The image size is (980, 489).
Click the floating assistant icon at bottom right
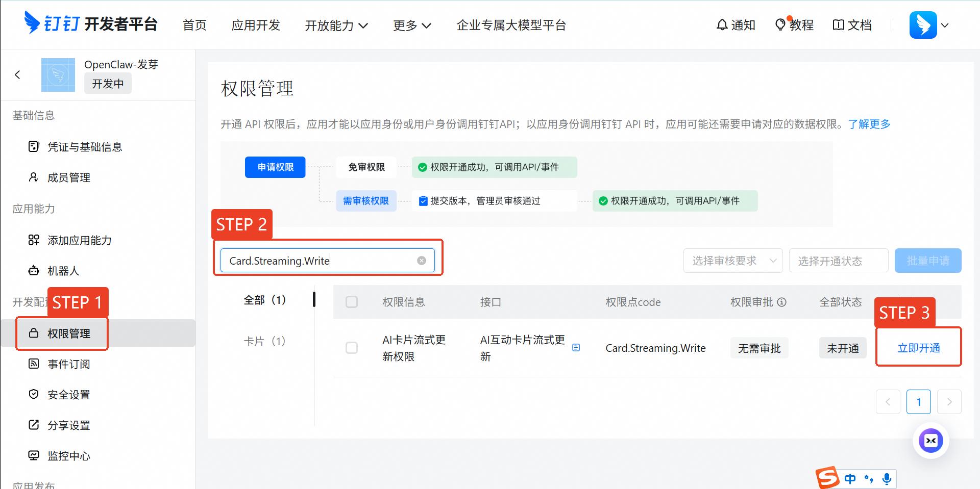[931, 441]
